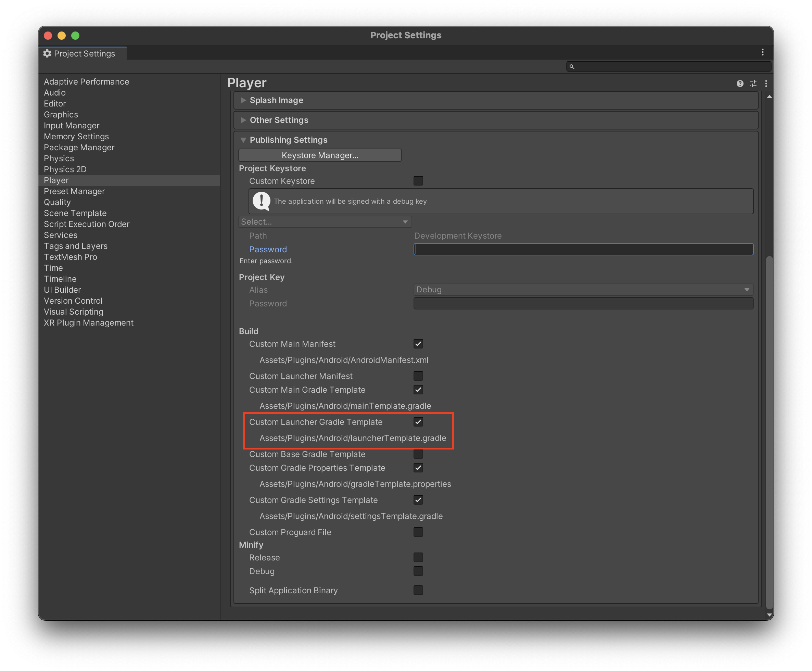
Task: Enable Split Application Binary
Action: (x=418, y=590)
